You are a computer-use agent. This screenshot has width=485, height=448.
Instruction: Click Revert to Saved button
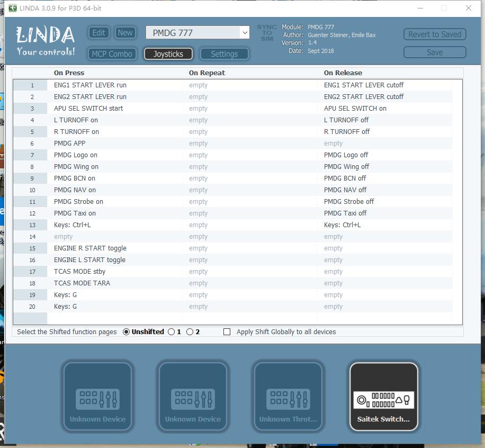tap(434, 34)
